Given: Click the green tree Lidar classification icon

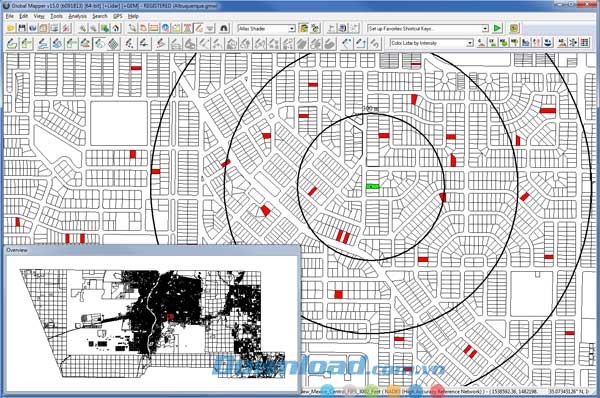Looking at the screenshot, I should (514, 43).
